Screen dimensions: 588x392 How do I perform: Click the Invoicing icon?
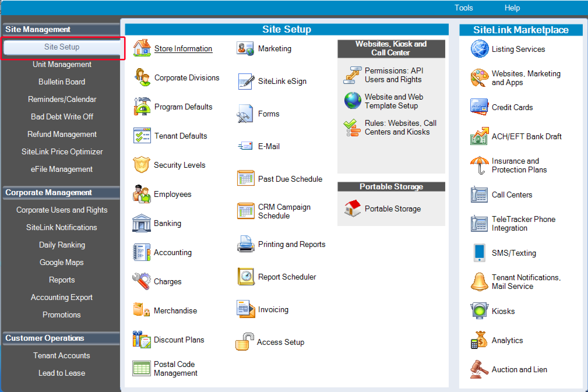pyautogui.click(x=246, y=309)
